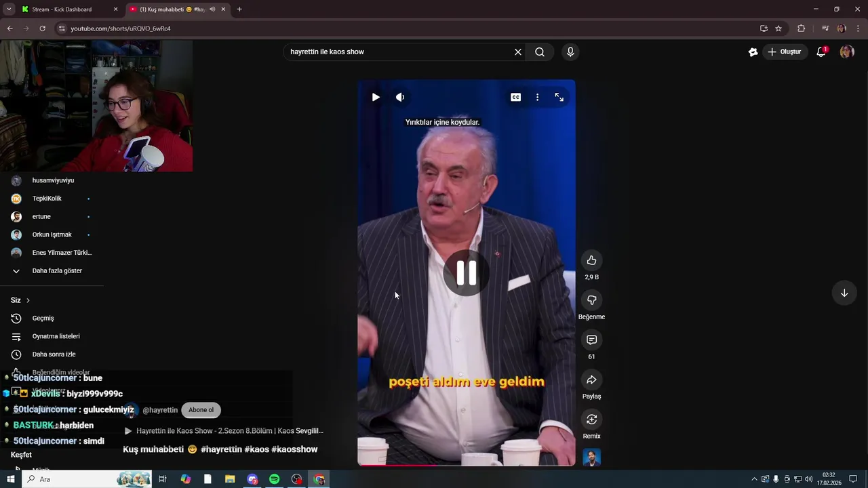Click the taskbar 'Ara' search box
Image resolution: width=868 pixels, height=488 pixels.
[87, 479]
